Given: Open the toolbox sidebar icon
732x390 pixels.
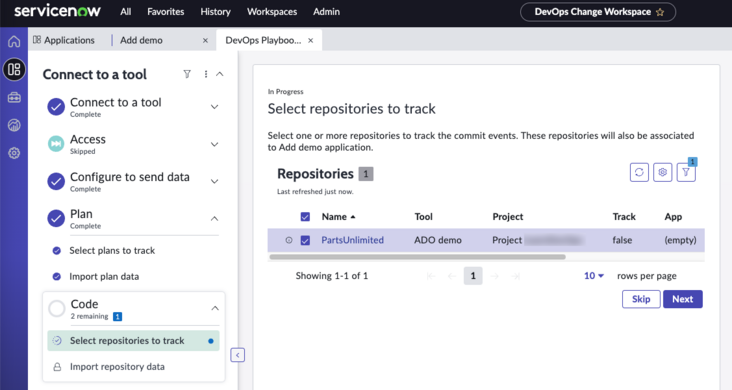Looking at the screenshot, I should coord(14,98).
